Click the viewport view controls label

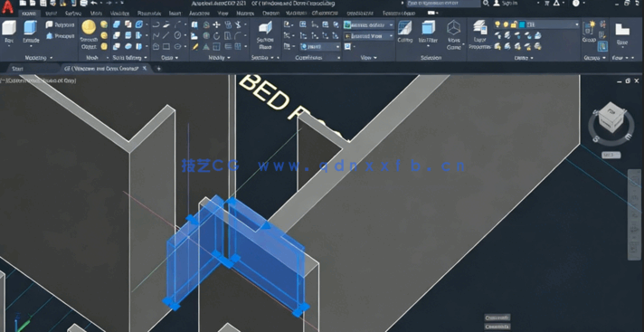tap(39, 81)
